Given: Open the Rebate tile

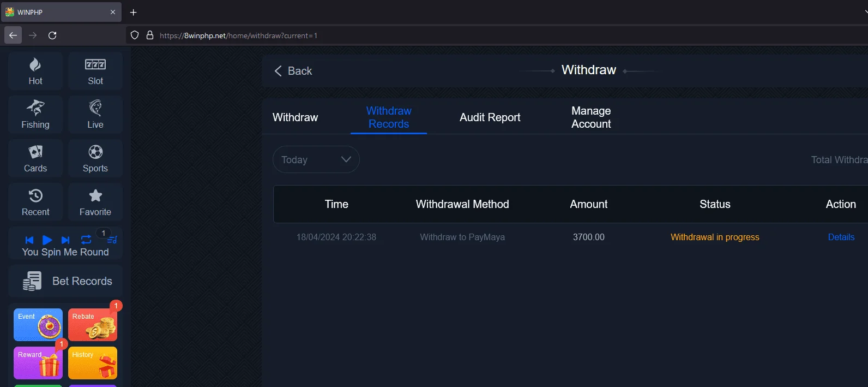Looking at the screenshot, I should pyautogui.click(x=93, y=325).
